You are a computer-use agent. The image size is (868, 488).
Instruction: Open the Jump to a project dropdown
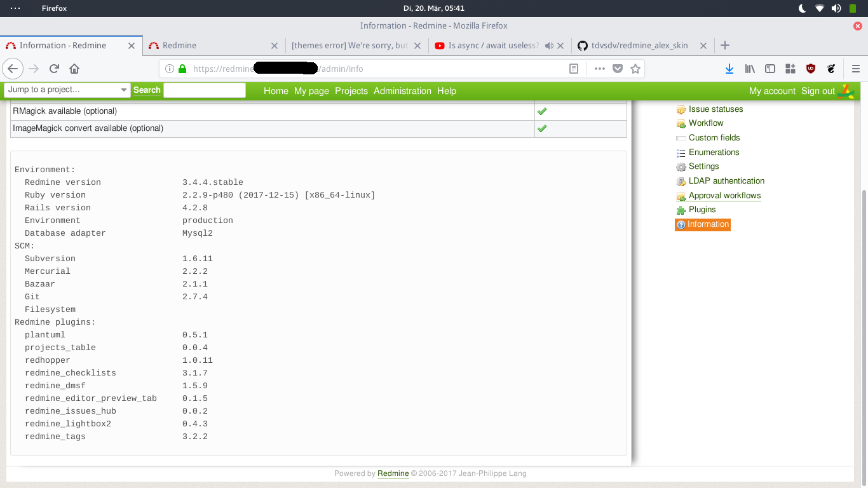[x=67, y=90]
